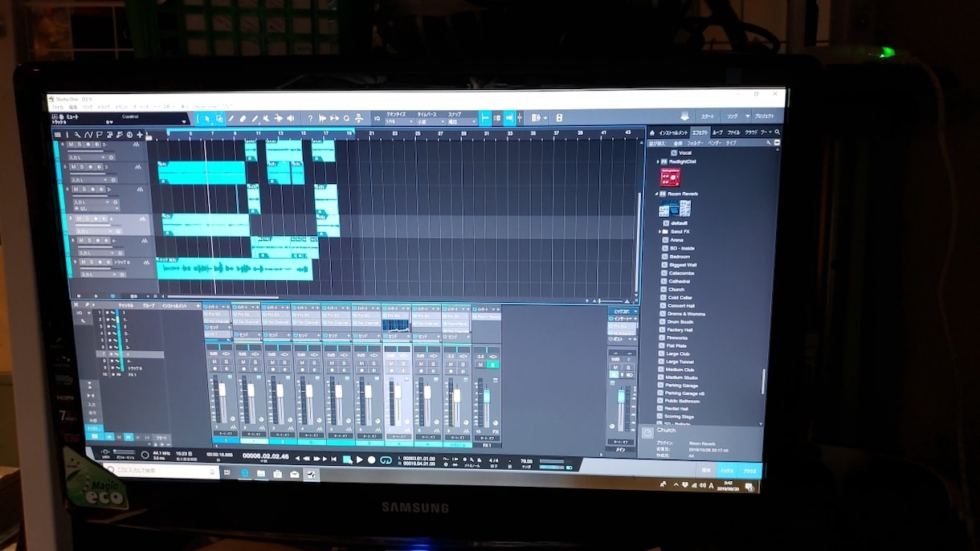Image resolution: width=980 pixels, height=551 pixels.
Task: Open the Timebase dropdown
Action: coord(430,121)
